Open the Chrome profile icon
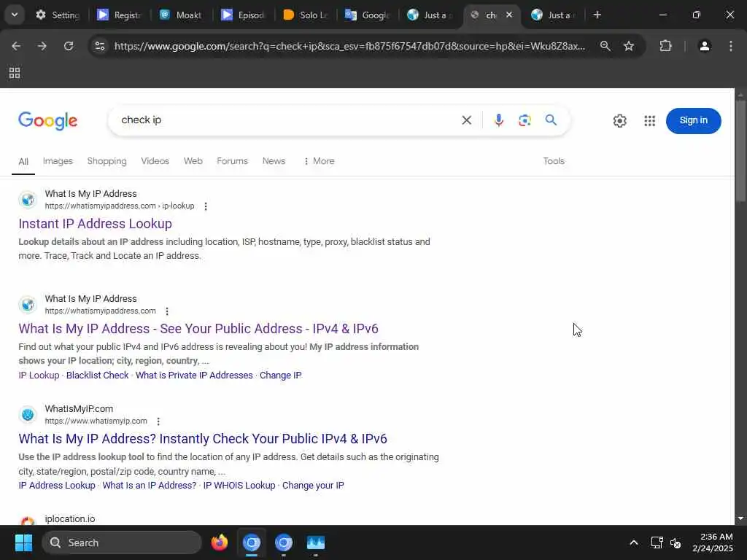 pos(704,46)
